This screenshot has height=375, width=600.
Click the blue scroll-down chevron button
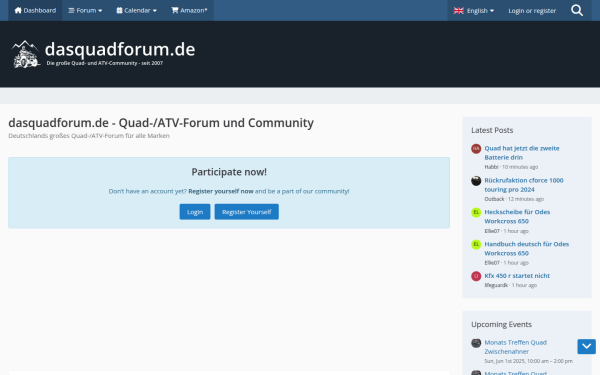click(x=586, y=346)
